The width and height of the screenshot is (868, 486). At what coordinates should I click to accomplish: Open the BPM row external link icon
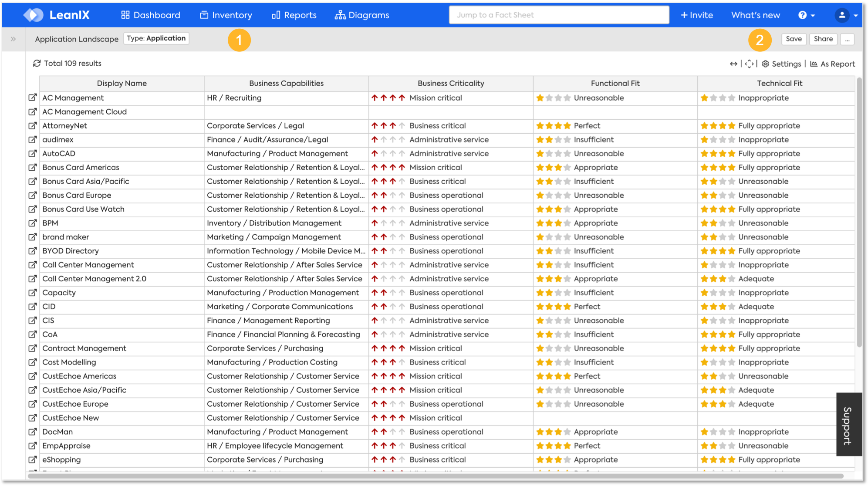click(x=33, y=223)
